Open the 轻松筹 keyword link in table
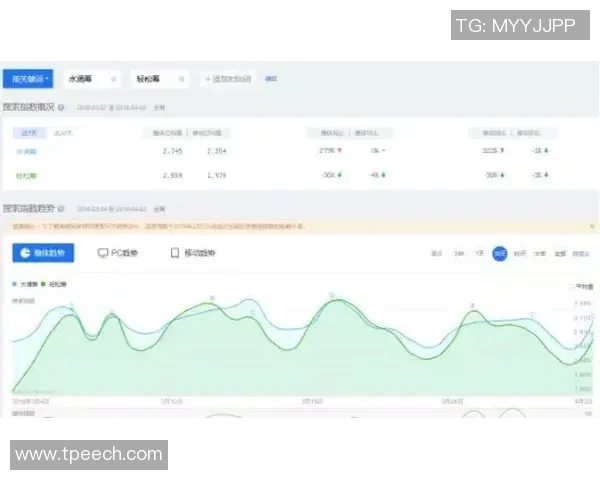 [x=27, y=174]
